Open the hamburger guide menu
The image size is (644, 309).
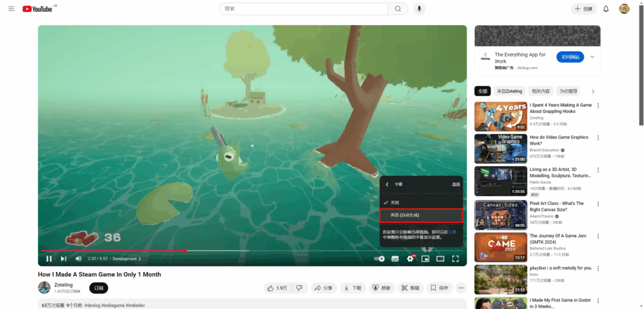pyautogui.click(x=11, y=9)
